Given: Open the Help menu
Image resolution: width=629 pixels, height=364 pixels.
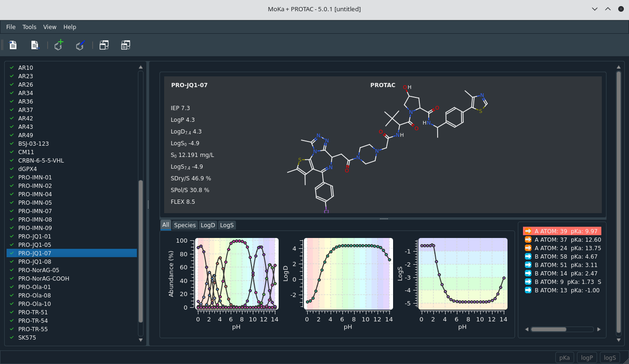Looking at the screenshot, I should point(70,27).
